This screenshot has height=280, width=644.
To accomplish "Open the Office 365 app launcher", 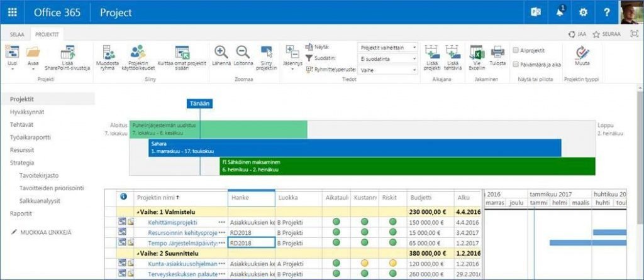I will pyautogui.click(x=12, y=12).
